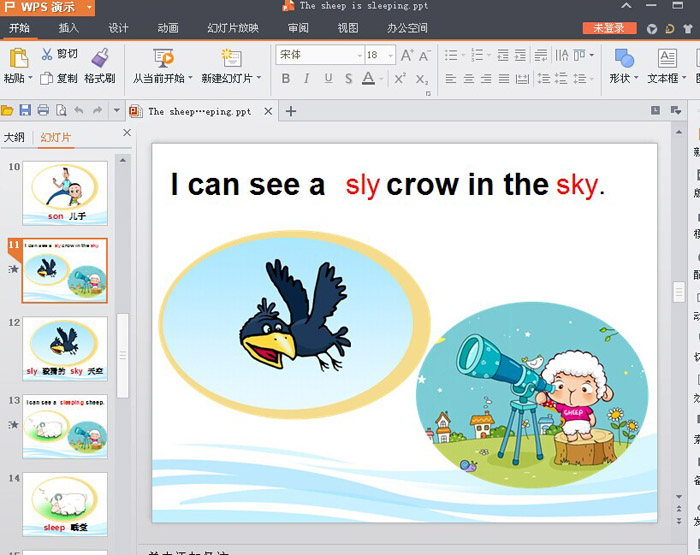
Task: Expand the Shapes (形状) dropdown arrow
Action: [636, 78]
